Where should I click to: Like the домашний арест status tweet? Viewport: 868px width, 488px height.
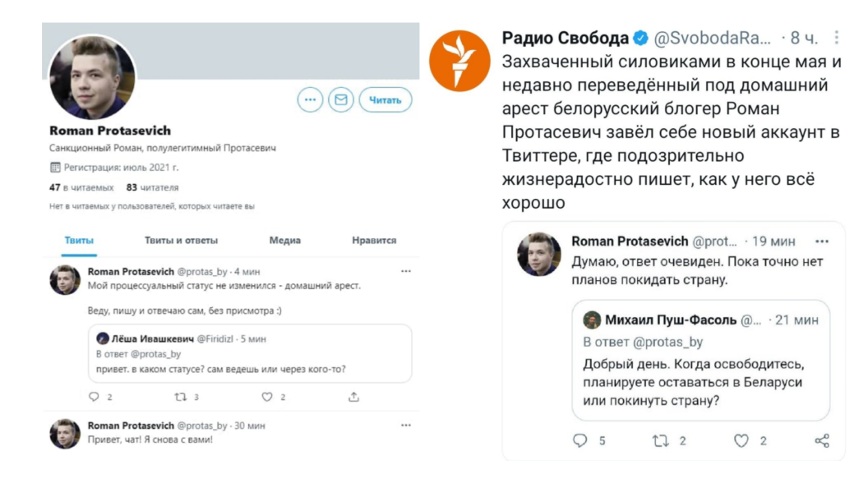267,397
